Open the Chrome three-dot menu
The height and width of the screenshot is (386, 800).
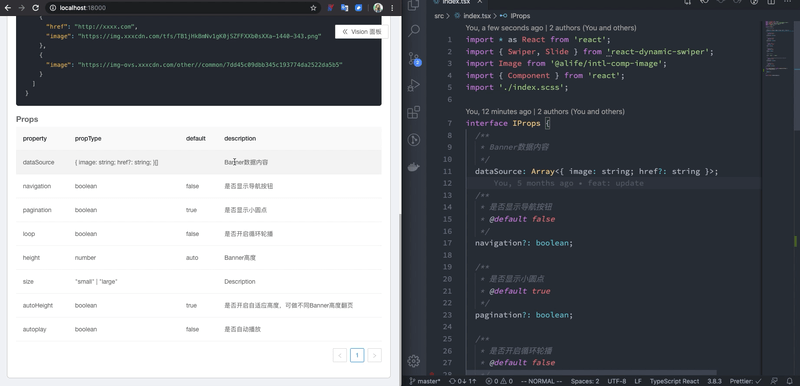[x=392, y=8]
